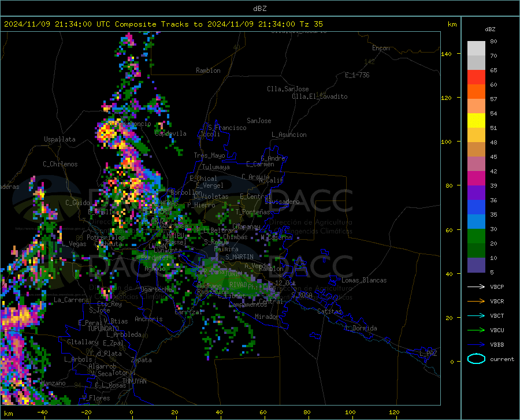Select the red 60 dBZ color swatch
This screenshot has width=520, height=420.
[x=476, y=77]
